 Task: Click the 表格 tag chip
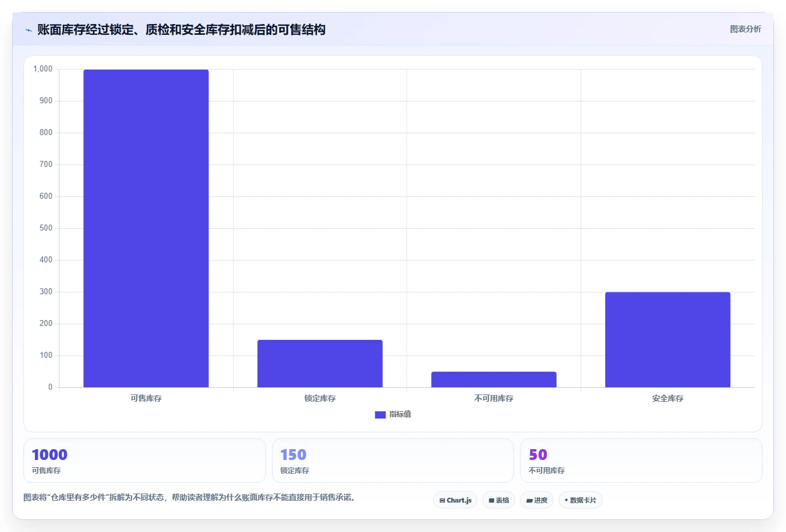click(498, 500)
